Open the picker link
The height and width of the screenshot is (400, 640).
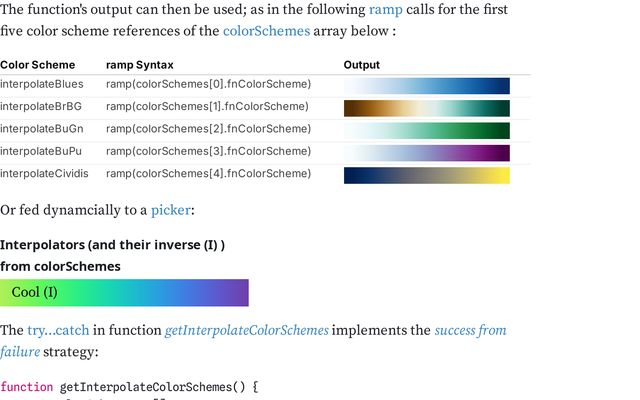pyautogui.click(x=171, y=210)
